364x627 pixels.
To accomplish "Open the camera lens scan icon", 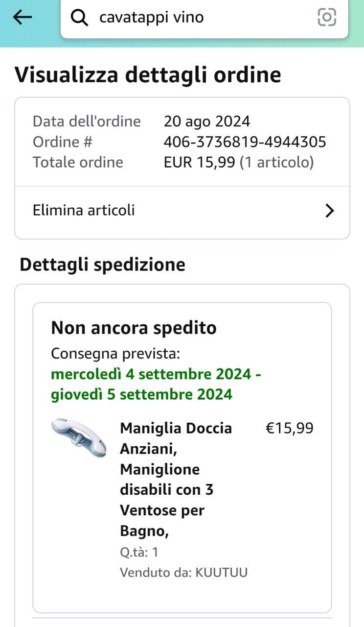I will coord(327,18).
